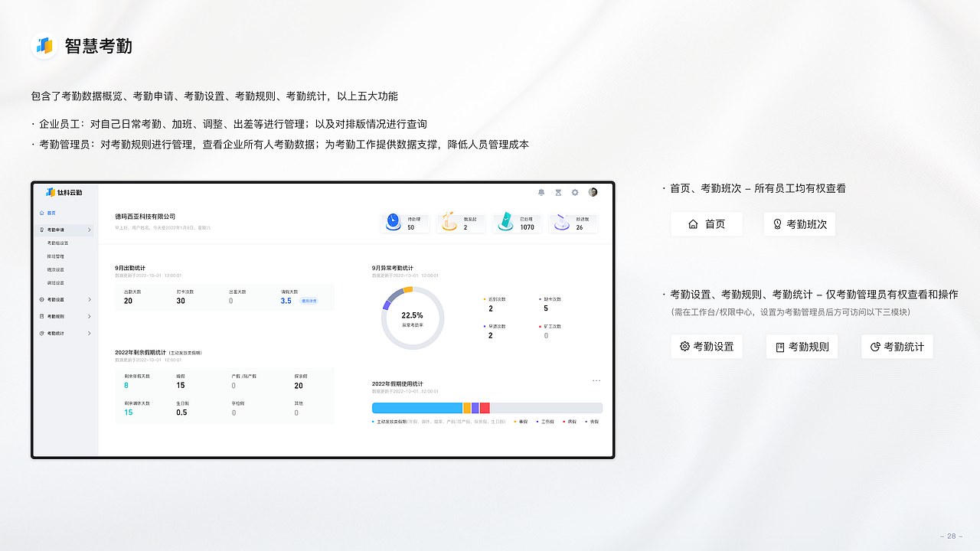Click the 生日假 value 0.5
The image size is (980, 551).
point(181,412)
